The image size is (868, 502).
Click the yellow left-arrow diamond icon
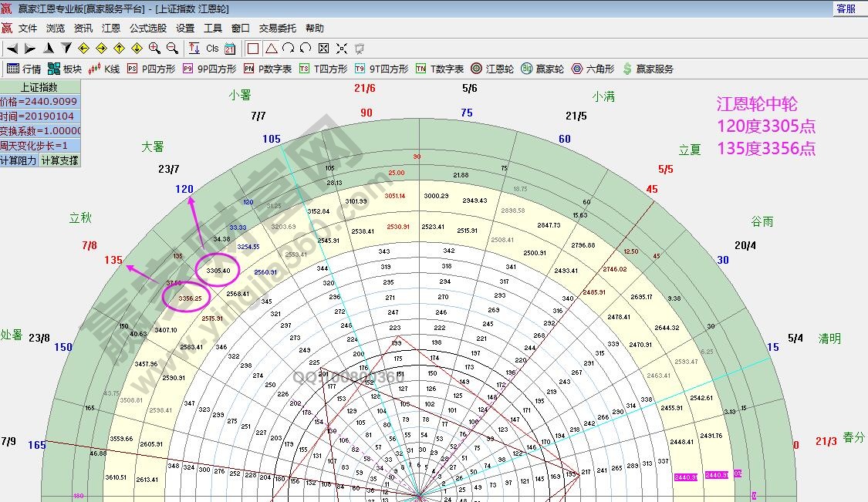click(x=84, y=48)
